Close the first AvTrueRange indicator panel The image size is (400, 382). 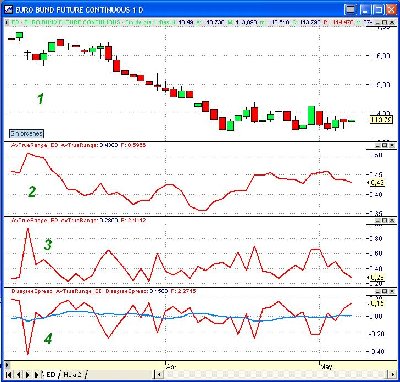392,146
